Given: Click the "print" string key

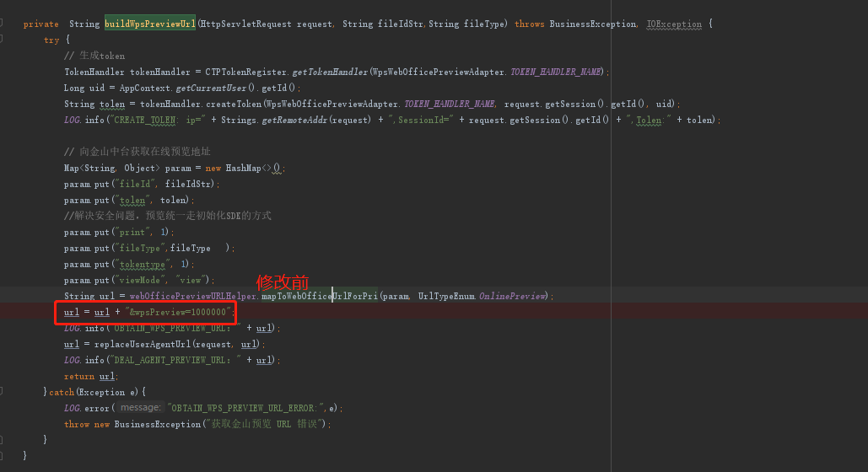Looking at the screenshot, I should coord(132,233).
